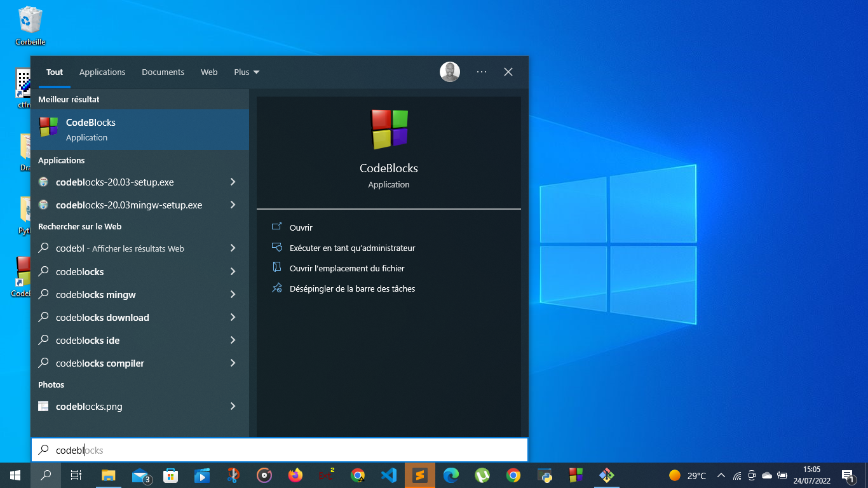
Task: Open Windows Start menu
Action: click(x=15, y=475)
